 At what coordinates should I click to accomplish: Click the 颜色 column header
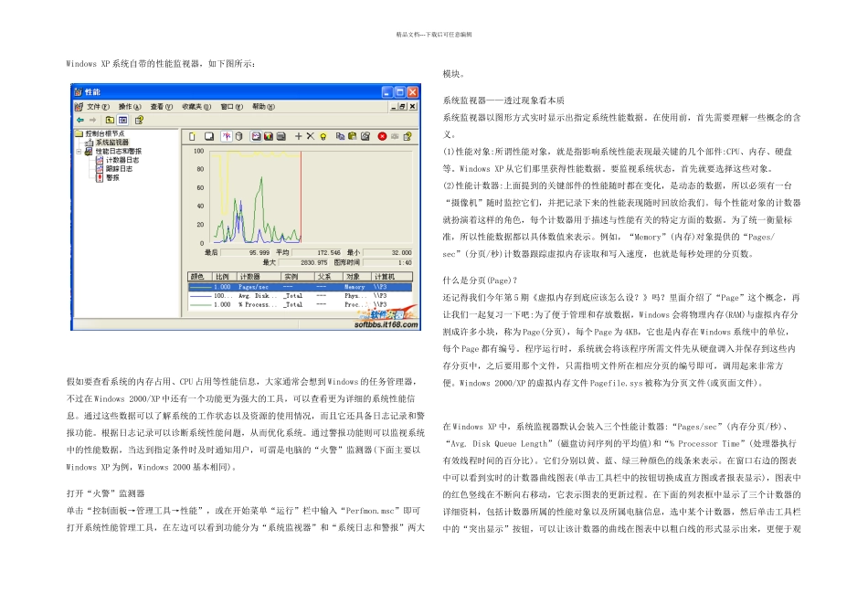200,276
